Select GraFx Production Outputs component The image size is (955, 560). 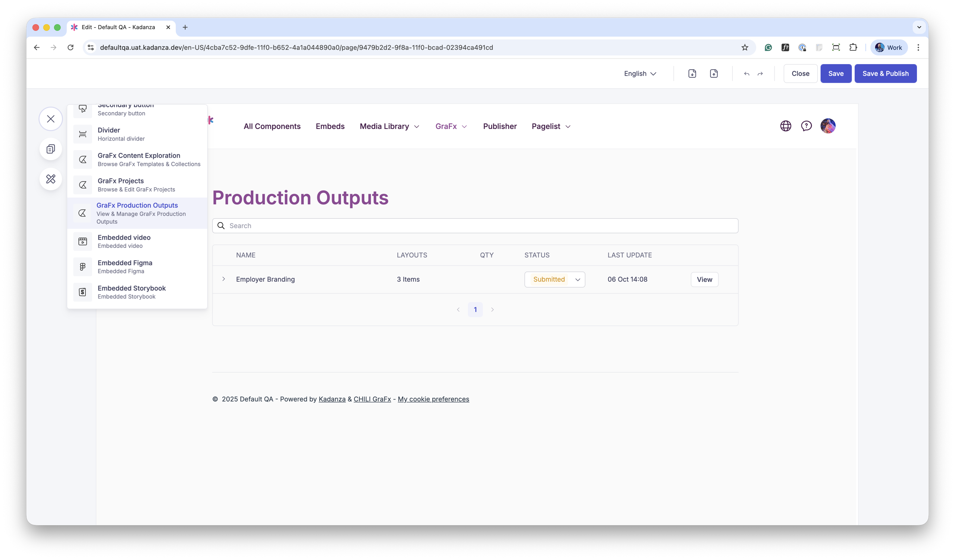pyautogui.click(x=137, y=213)
